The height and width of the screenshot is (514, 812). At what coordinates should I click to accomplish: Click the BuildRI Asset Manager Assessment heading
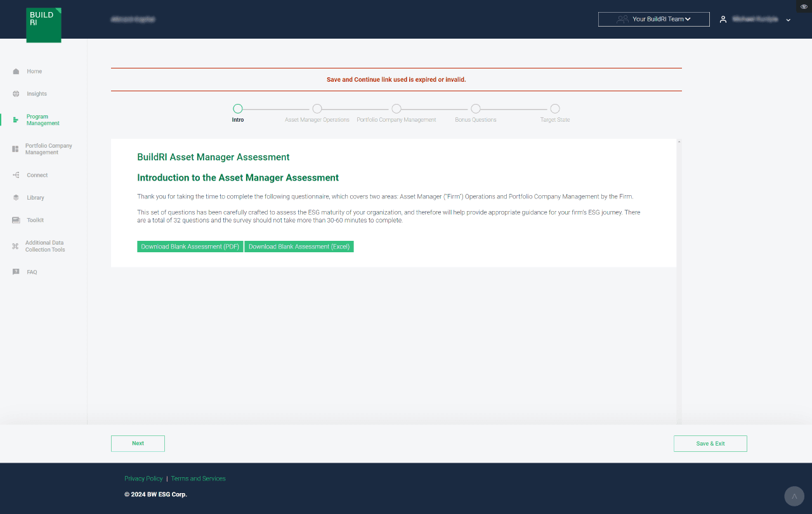[213, 157]
